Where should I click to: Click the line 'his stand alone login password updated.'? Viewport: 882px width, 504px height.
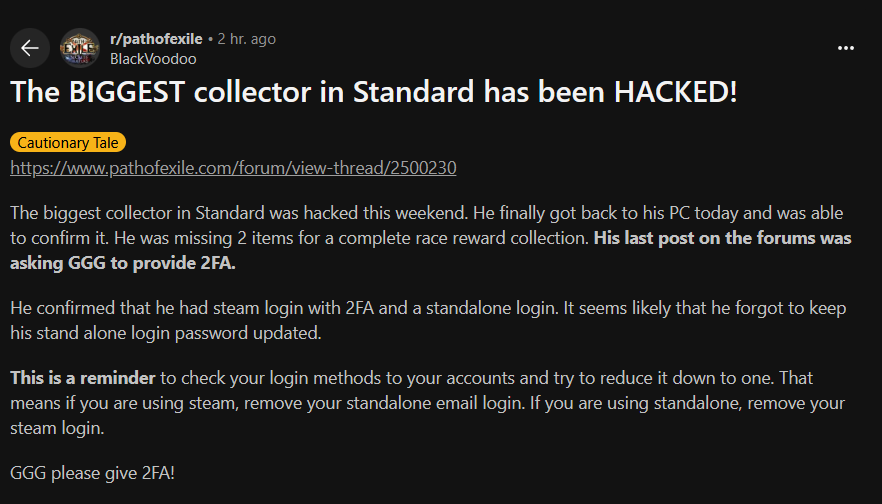[x=166, y=333]
